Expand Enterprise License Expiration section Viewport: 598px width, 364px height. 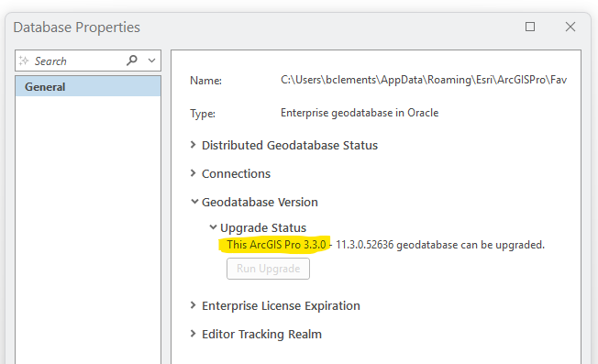click(x=193, y=305)
